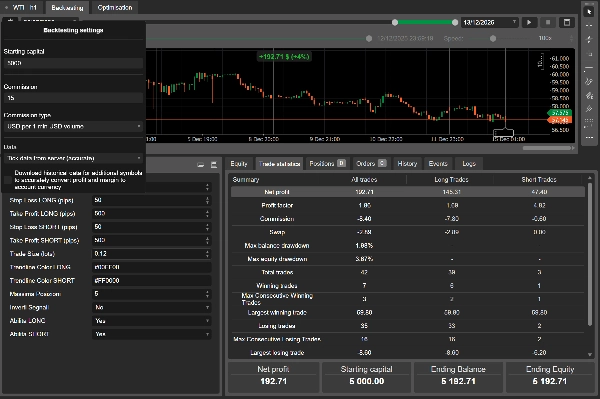Click the end handle of the date range slider
600x399 pixels.
pyautogui.click(x=455, y=23)
